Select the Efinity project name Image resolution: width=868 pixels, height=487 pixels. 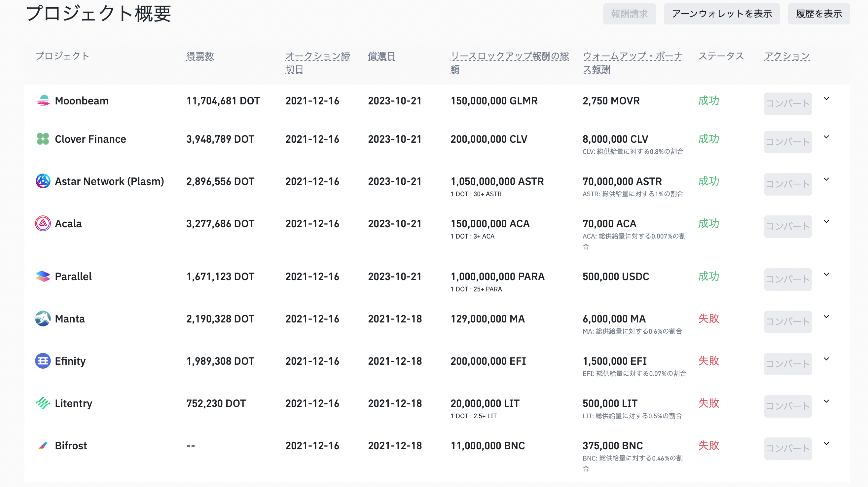[x=70, y=361]
